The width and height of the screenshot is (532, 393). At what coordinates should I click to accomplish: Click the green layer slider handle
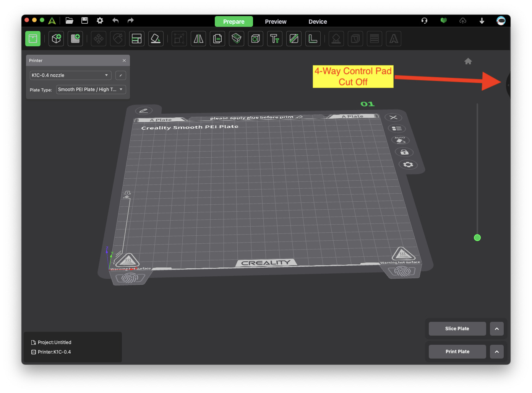[x=477, y=238]
